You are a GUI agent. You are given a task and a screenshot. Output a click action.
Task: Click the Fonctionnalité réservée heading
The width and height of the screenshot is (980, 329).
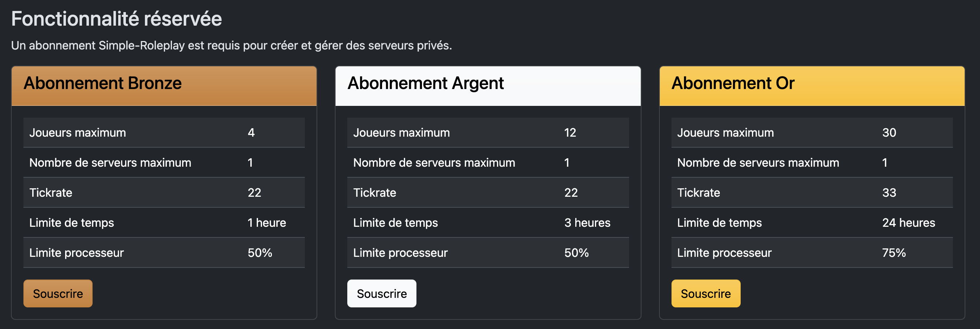click(x=116, y=19)
